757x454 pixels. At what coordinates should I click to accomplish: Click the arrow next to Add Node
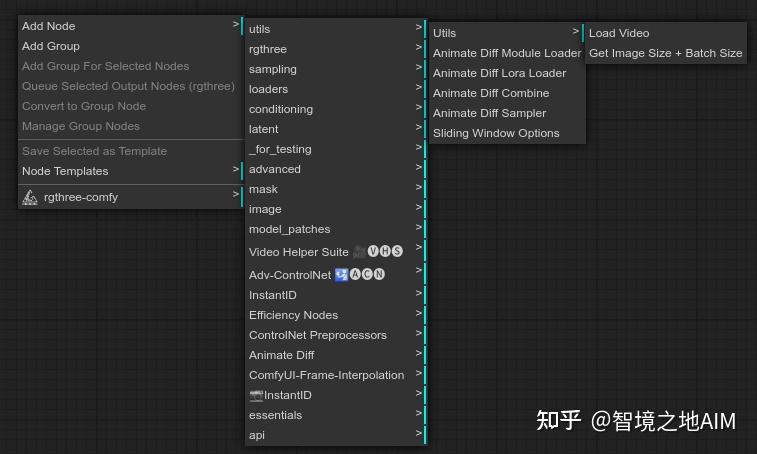pyautogui.click(x=236, y=24)
